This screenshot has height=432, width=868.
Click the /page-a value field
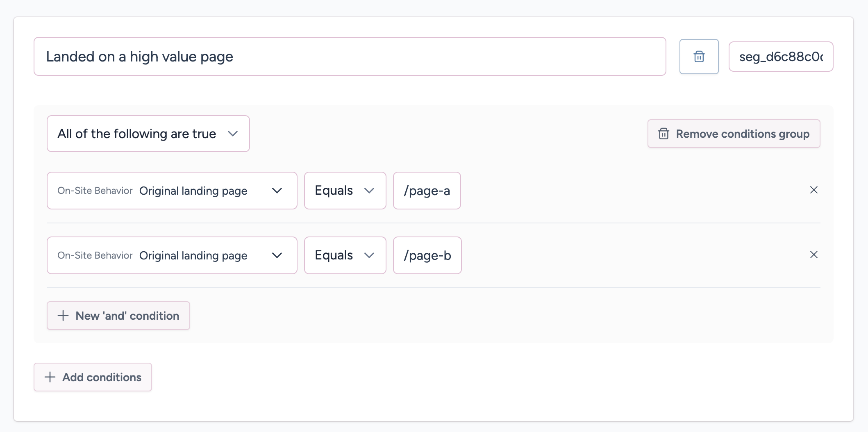tap(427, 191)
